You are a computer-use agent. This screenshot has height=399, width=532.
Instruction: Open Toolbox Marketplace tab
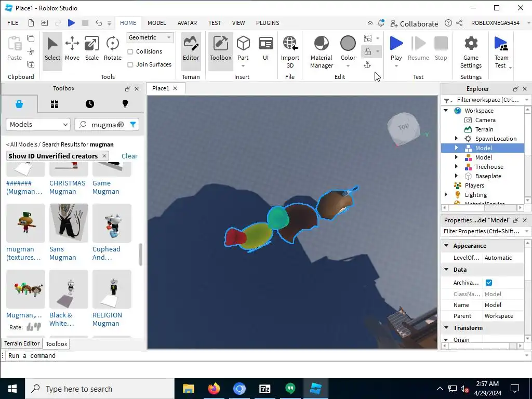[19, 104]
